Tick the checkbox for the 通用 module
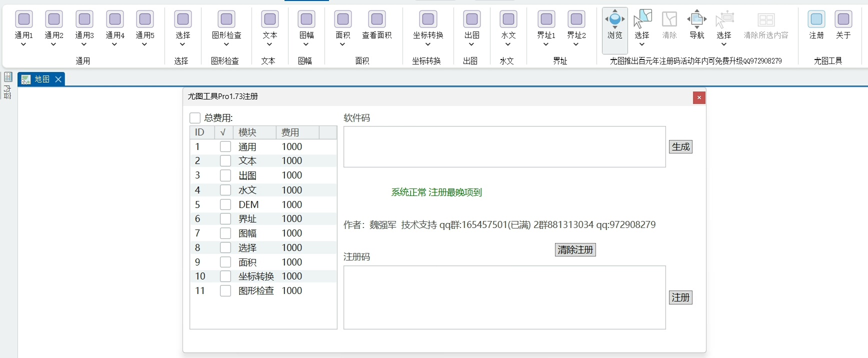The height and width of the screenshot is (358, 868). (x=225, y=146)
